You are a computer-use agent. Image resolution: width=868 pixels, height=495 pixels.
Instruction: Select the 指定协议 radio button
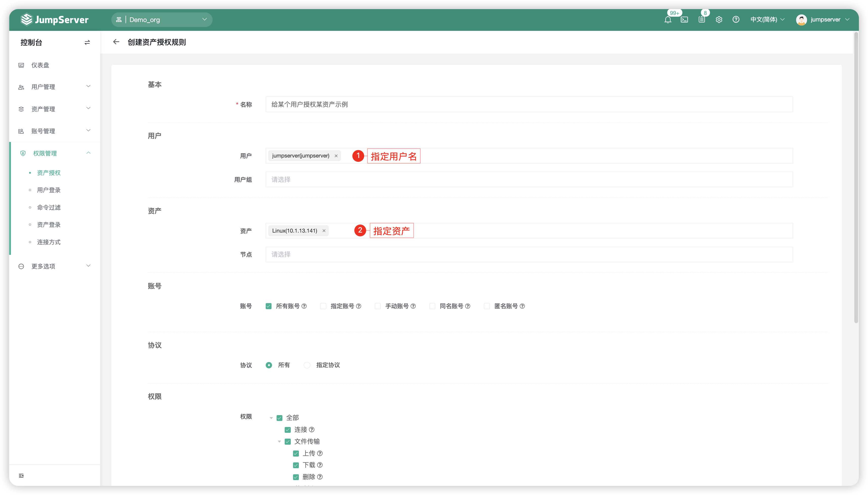pos(307,365)
